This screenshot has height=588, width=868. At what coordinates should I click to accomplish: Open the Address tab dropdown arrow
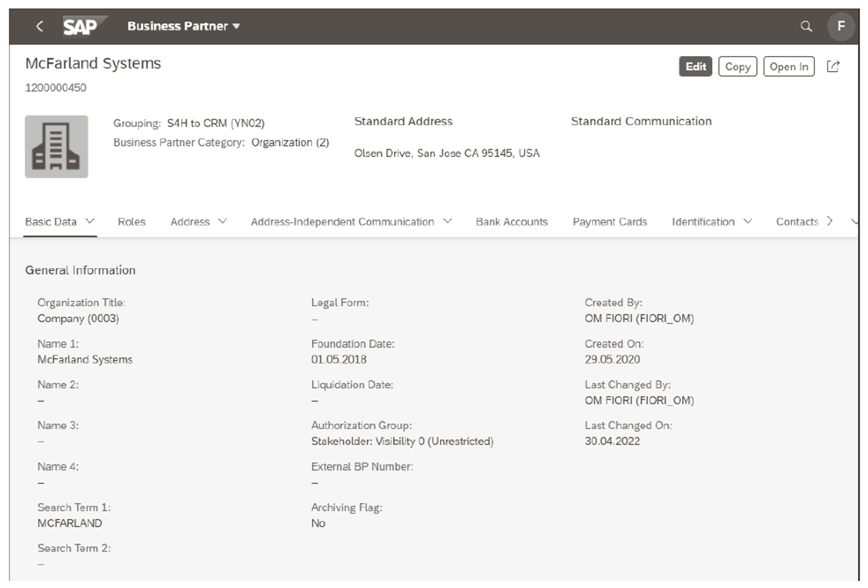click(x=222, y=222)
